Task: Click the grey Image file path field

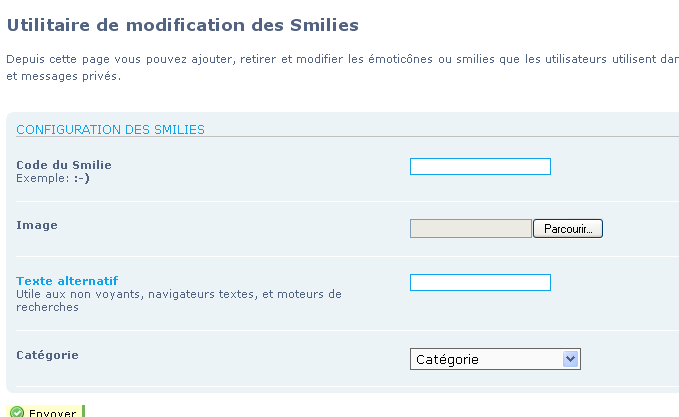Action: [471, 229]
